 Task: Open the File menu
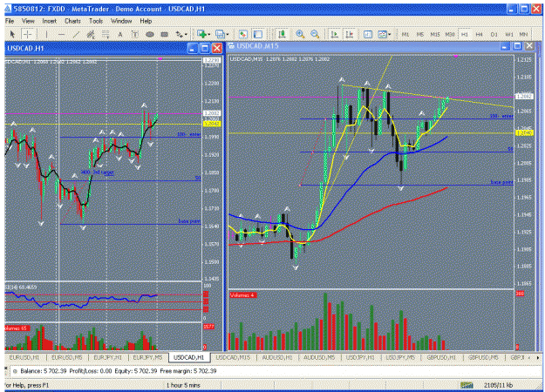(x=10, y=21)
